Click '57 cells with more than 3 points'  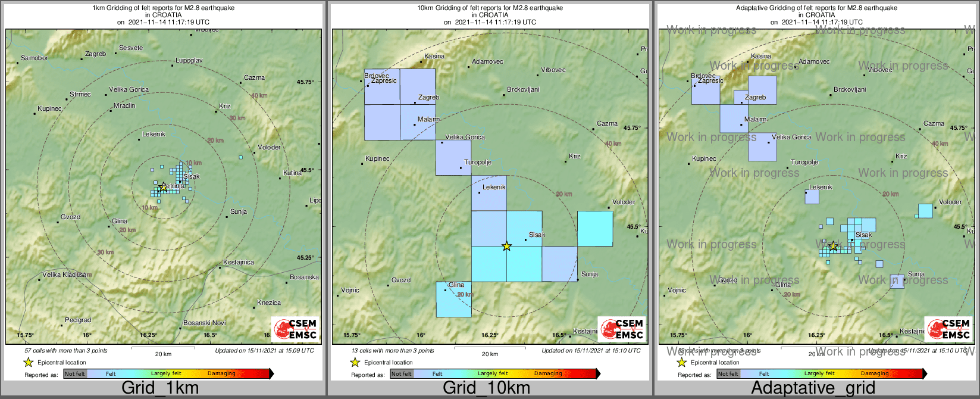[x=66, y=351]
